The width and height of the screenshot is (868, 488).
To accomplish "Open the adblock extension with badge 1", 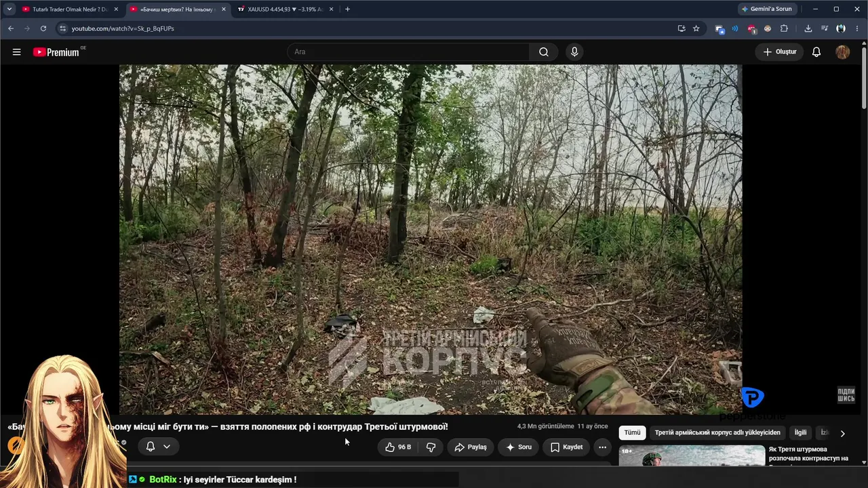I will pos(751,28).
